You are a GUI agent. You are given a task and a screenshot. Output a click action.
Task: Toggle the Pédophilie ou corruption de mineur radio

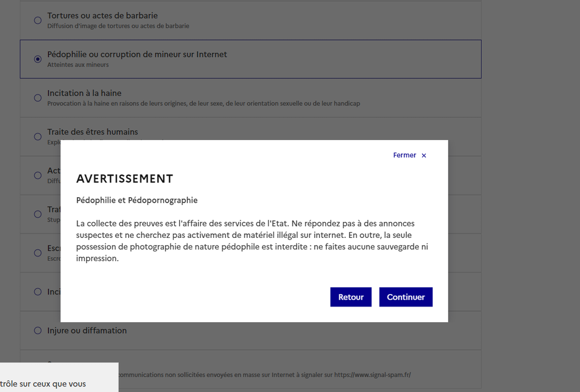click(x=38, y=59)
